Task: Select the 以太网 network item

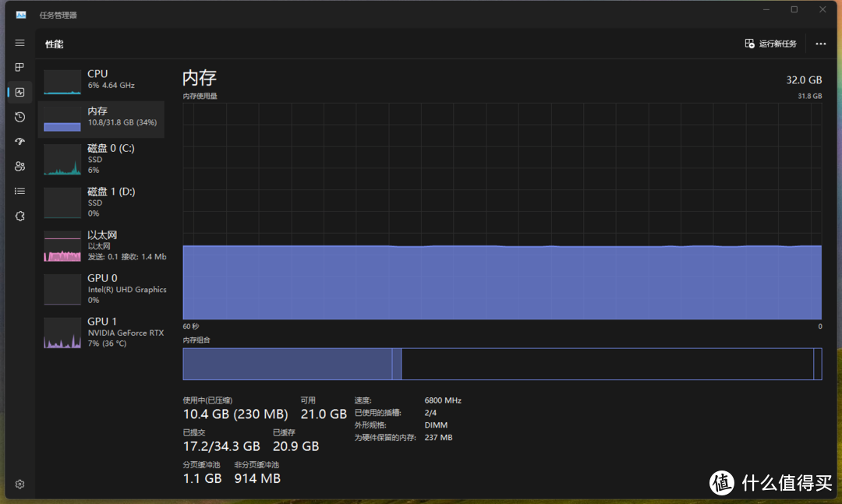Action: (x=102, y=246)
